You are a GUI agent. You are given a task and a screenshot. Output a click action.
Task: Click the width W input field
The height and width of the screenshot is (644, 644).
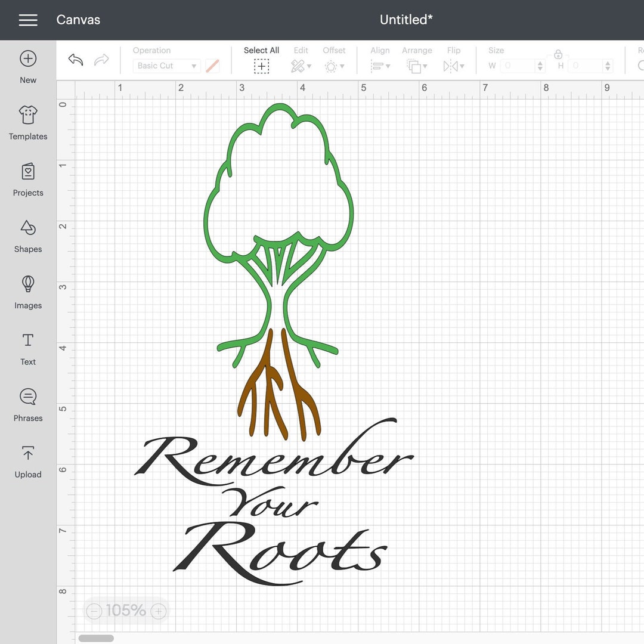(518, 66)
